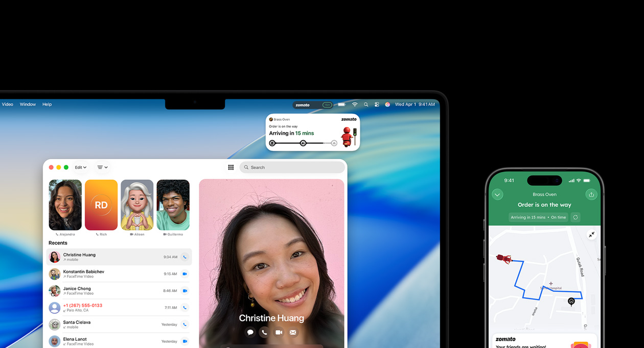The image size is (644, 348).
Task: Expand the map with the resize arrows icon
Action: (592, 234)
